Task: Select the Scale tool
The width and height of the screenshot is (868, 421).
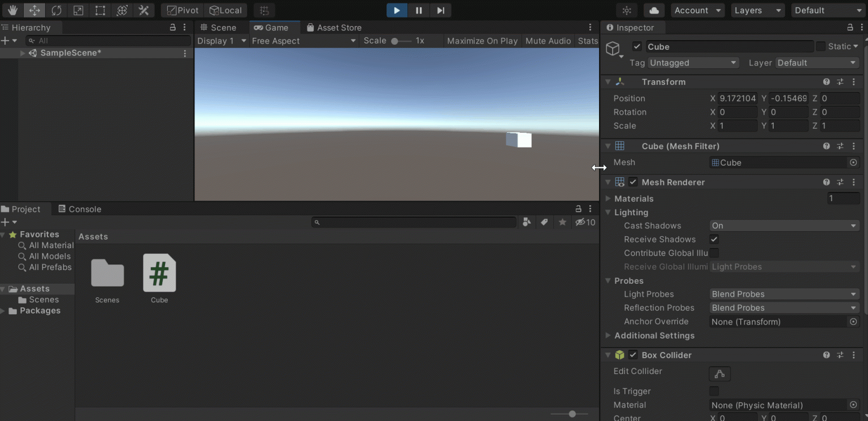Action: pyautogui.click(x=79, y=10)
